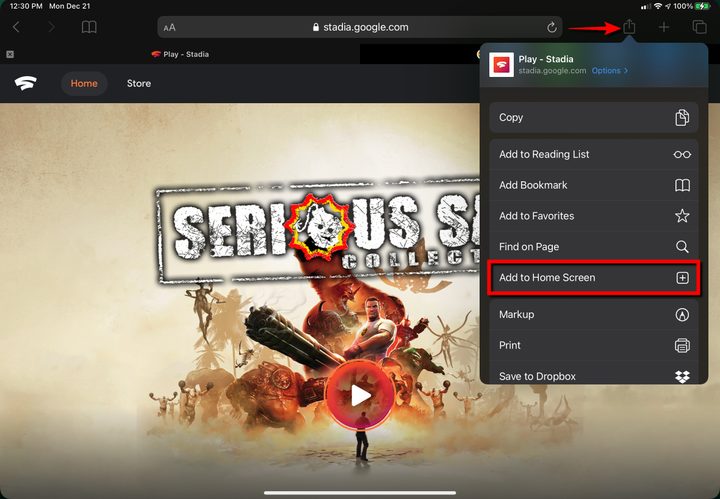
Task: Tap the star icon beside Add to Favorites
Action: pos(682,216)
